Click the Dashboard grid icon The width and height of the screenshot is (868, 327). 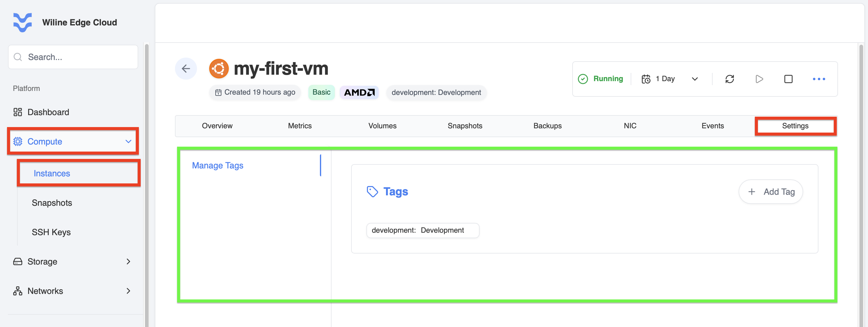[17, 112]
